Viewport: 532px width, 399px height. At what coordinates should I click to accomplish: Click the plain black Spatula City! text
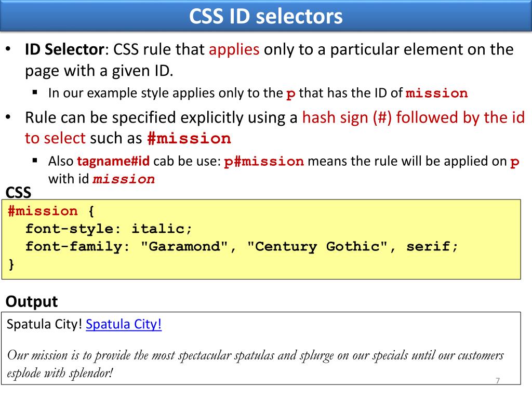point(45,324)
